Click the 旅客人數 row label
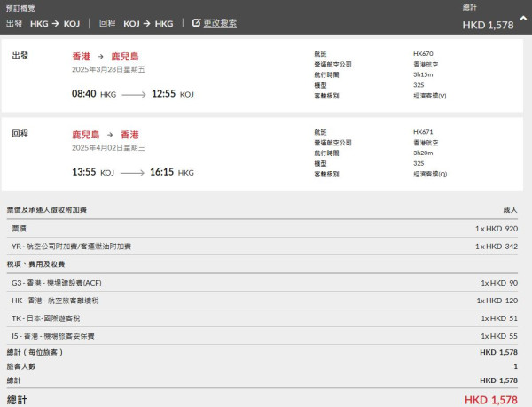The image size is (532, 407). click(x=21, y=366)
